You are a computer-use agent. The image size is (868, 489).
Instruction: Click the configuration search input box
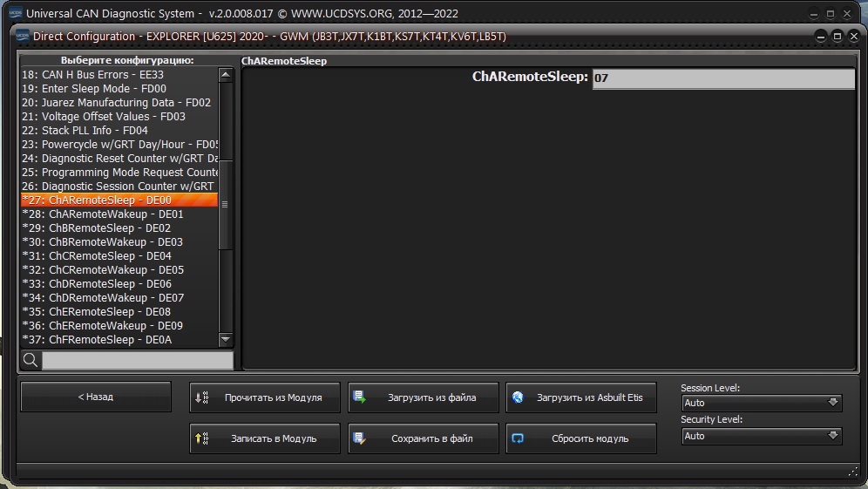[x=137, y=360]
